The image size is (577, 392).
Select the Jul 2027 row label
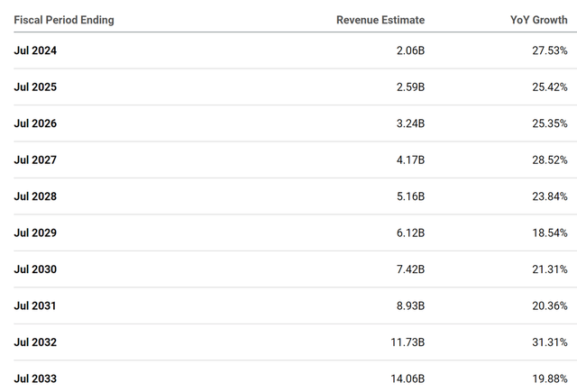point(35,160)
